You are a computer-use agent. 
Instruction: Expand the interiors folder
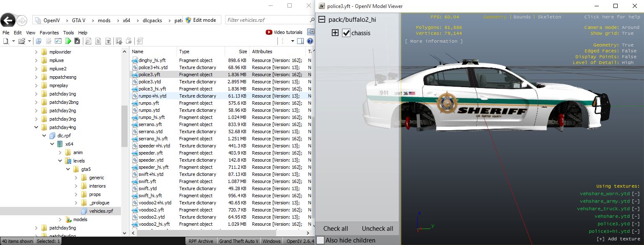click(x=76, y=186)
